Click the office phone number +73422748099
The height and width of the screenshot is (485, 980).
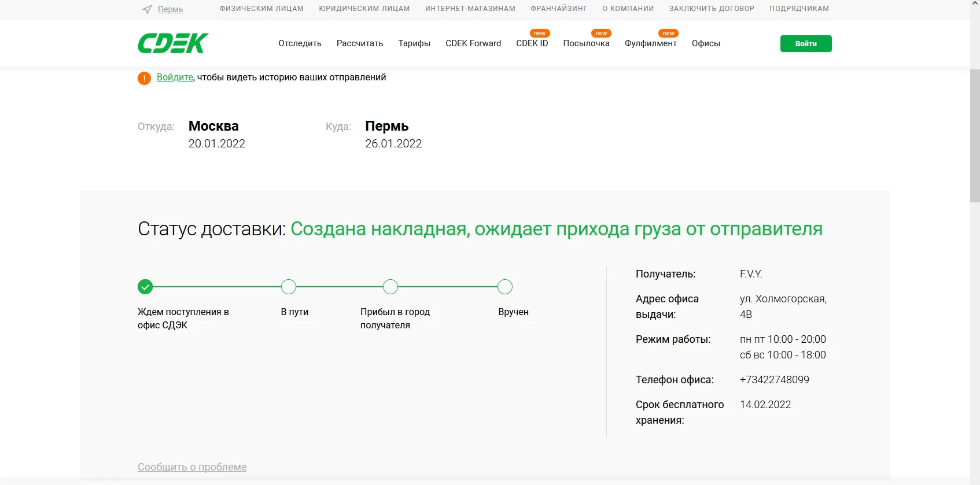(x=775, y=380)
